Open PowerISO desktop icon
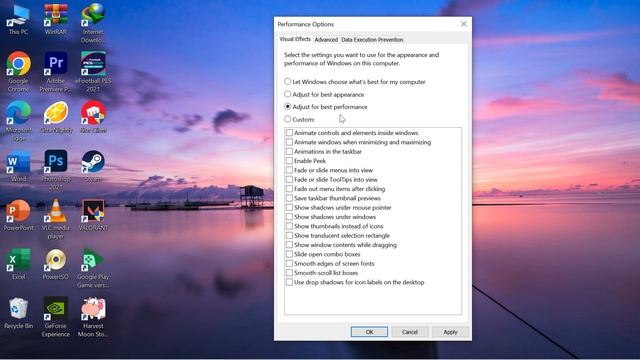 point(56,264)
